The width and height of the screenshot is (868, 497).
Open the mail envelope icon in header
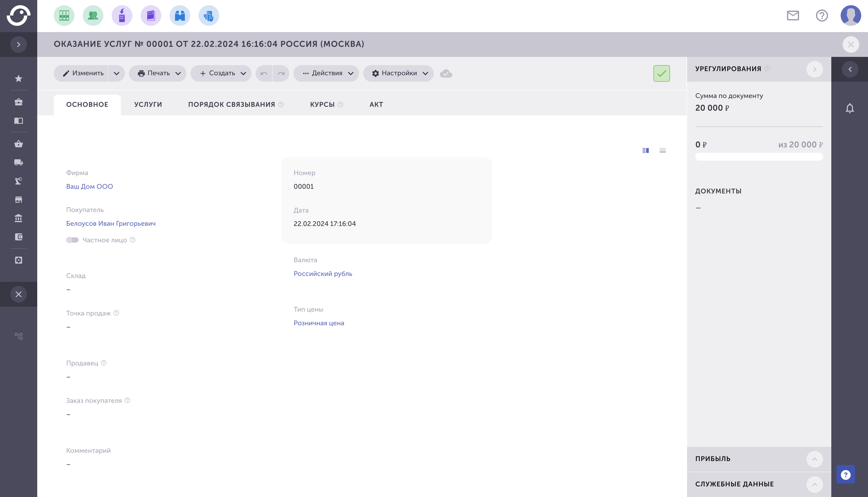coord(793,15)
